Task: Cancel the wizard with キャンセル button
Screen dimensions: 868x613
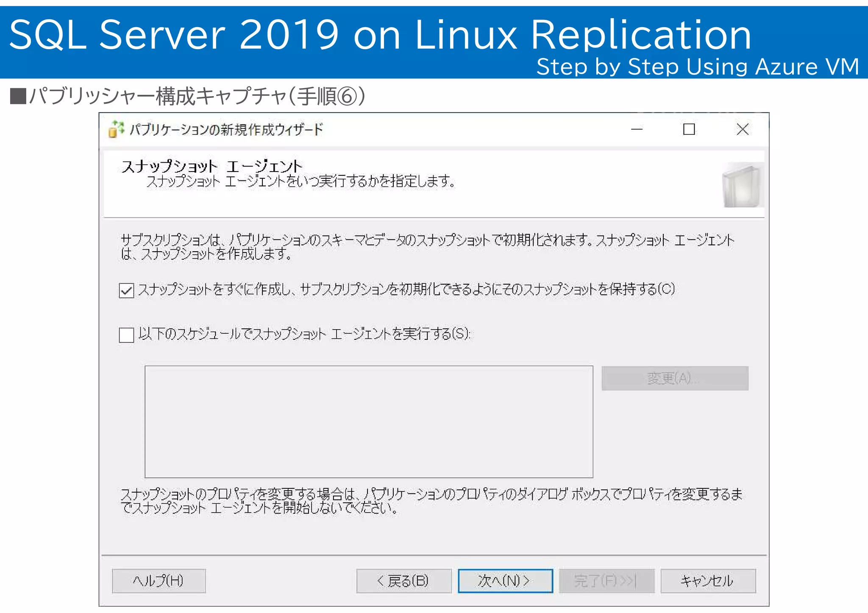Action: (708, 581)
